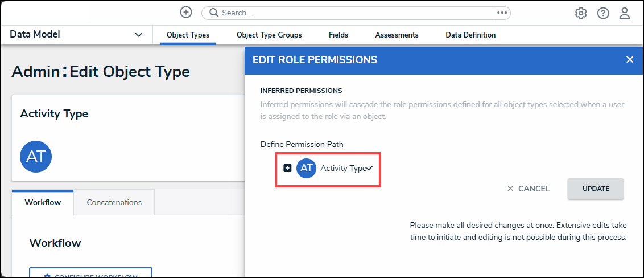
Task: Open the help question mark icon
Action: 603,13
